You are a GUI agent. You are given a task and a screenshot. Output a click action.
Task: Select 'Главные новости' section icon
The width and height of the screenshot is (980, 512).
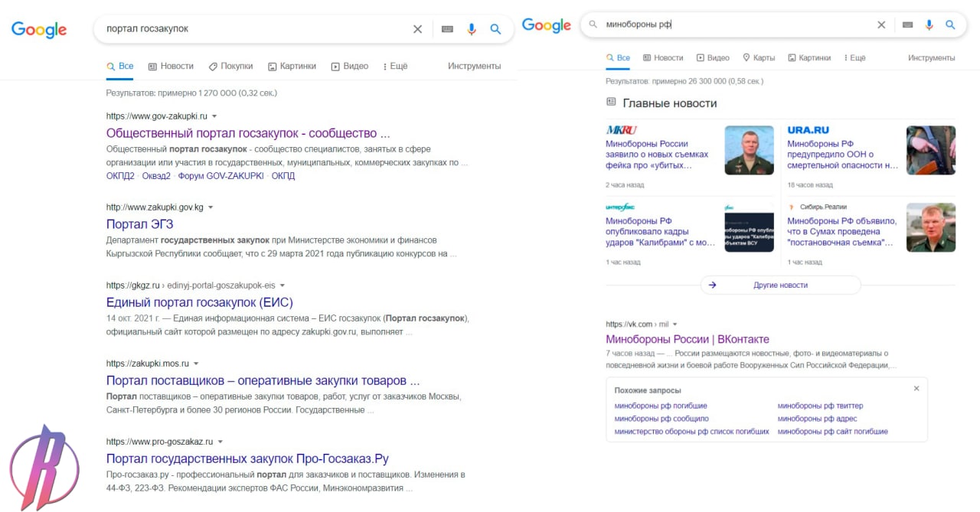click(611, 102)
